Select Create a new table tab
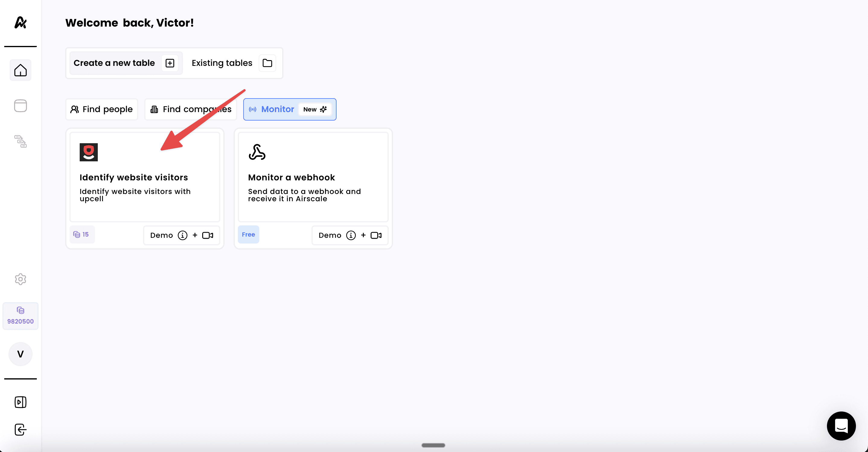The height and width of the screenshot is (452, 868). 125,63
